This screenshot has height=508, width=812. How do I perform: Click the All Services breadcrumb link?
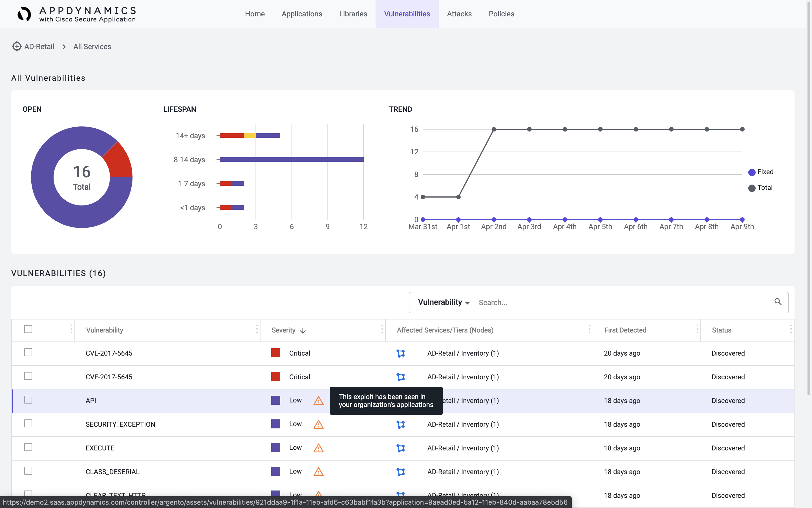pyautogui.click(x=92, y=47)
